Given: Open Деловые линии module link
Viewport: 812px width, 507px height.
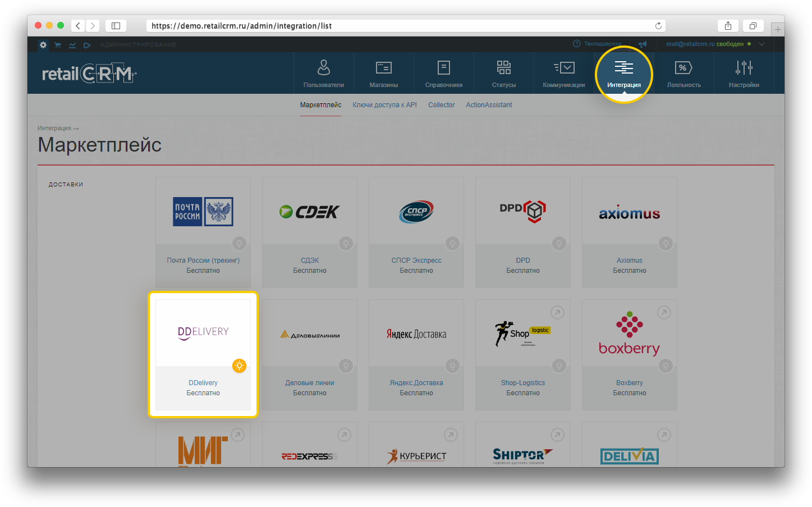Looking at the screenshot, I should coord(310,383).
